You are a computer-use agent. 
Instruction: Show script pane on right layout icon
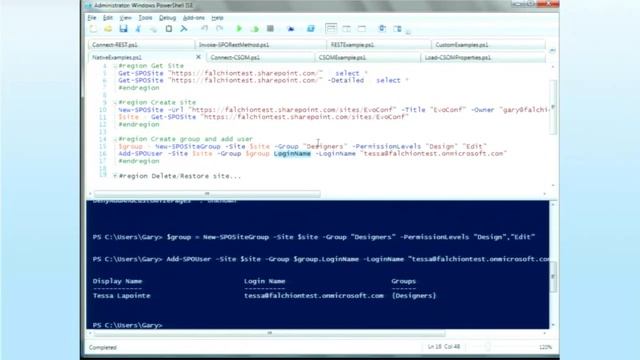tap(347, 29)
